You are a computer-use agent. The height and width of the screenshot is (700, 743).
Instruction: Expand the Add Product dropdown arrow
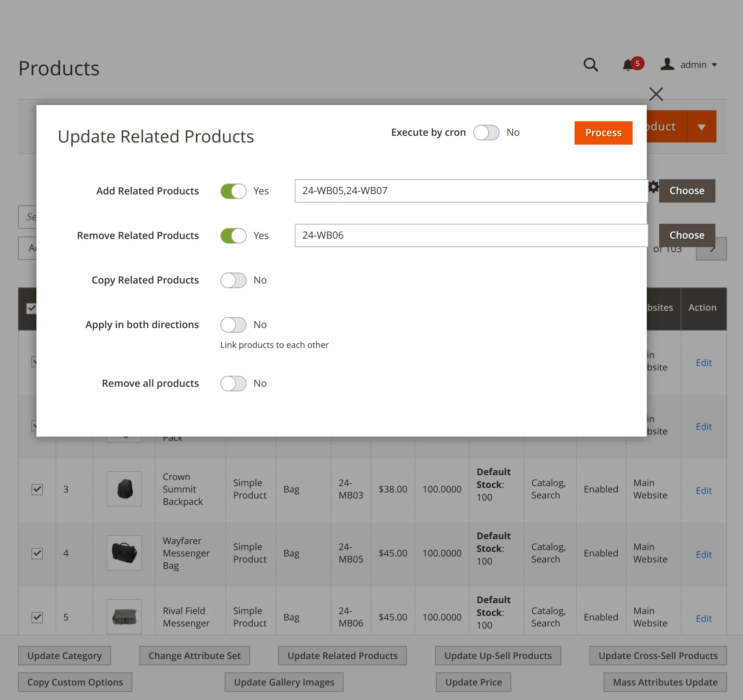pos(701,126)
